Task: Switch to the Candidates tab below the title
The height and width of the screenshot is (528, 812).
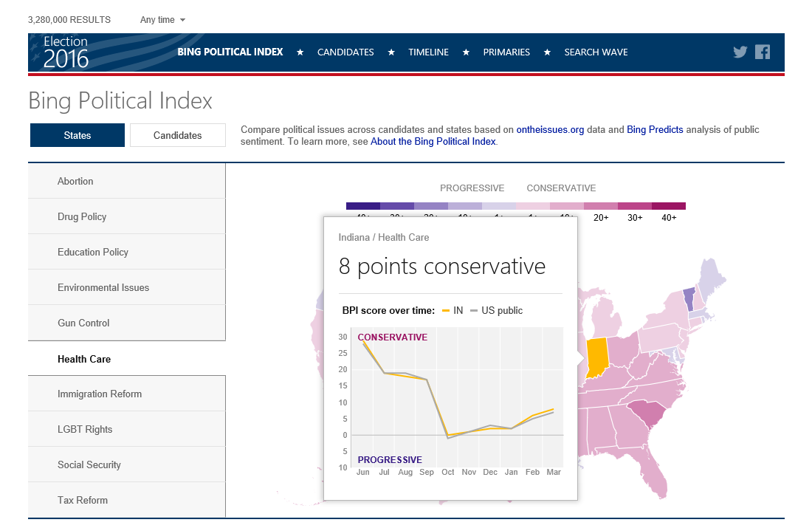Action: click(x=178, y=135)
